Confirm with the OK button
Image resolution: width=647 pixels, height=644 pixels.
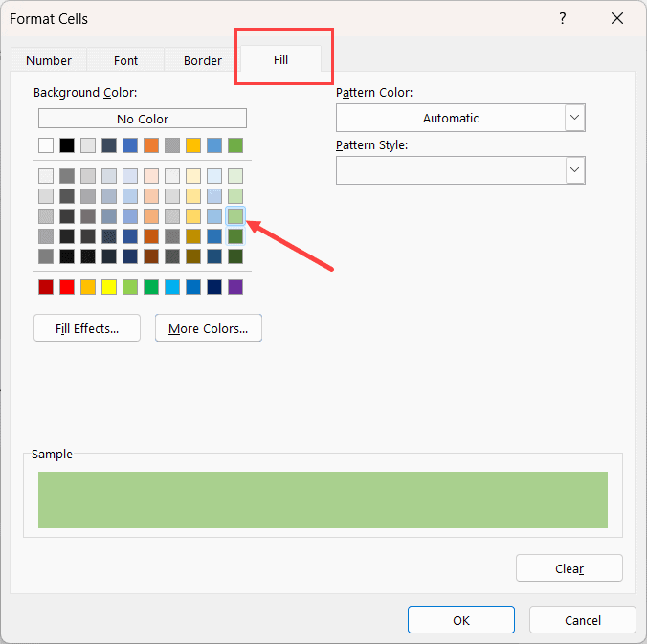461,620
